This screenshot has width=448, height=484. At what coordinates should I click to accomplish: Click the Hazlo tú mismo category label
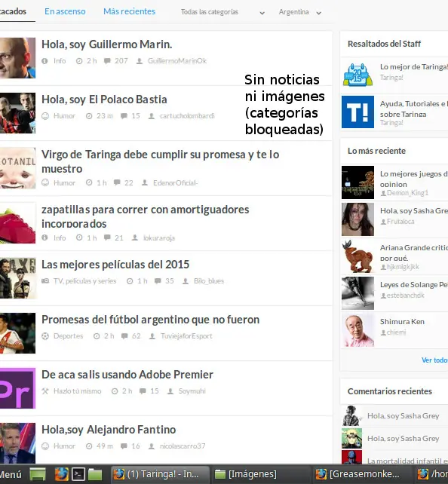tap(78, 391)
